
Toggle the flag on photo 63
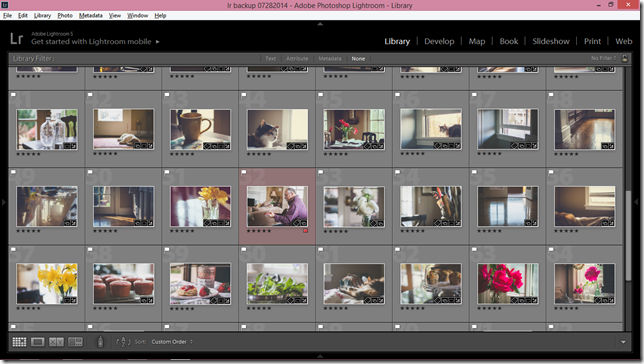474,249
